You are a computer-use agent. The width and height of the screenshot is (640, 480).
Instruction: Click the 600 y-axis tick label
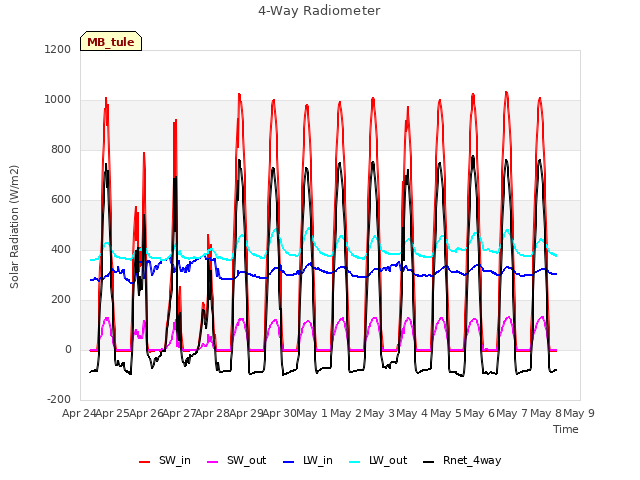point(61,200)
